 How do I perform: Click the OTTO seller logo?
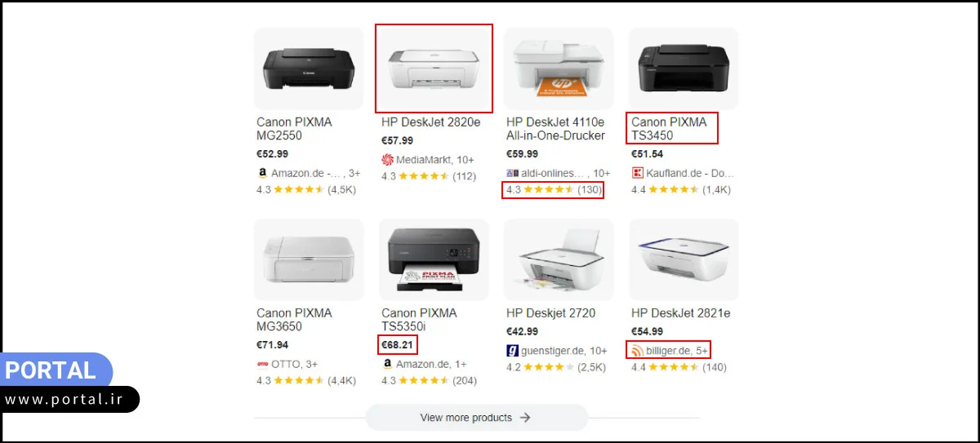click(x=262, y=364)
